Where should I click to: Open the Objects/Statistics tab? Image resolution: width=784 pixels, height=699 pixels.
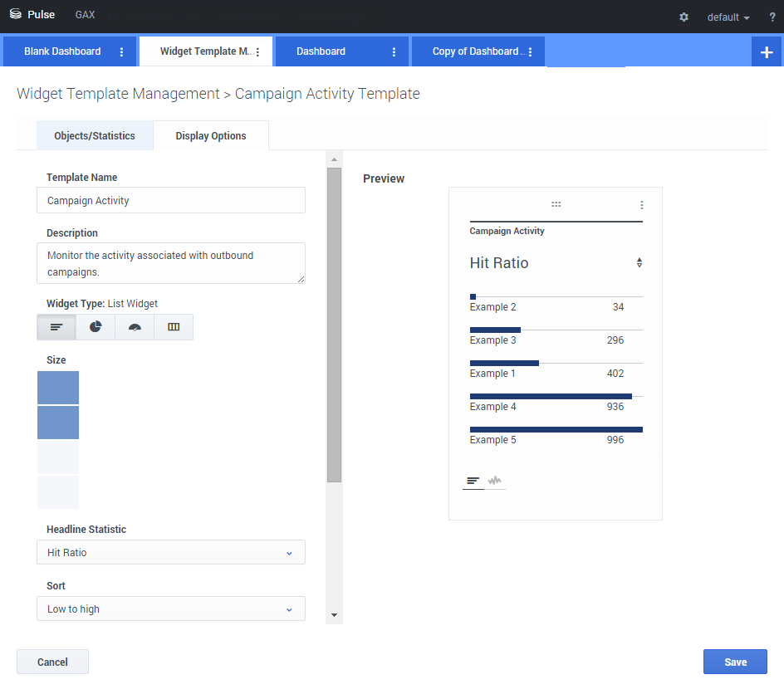click(x=95, y=136)
